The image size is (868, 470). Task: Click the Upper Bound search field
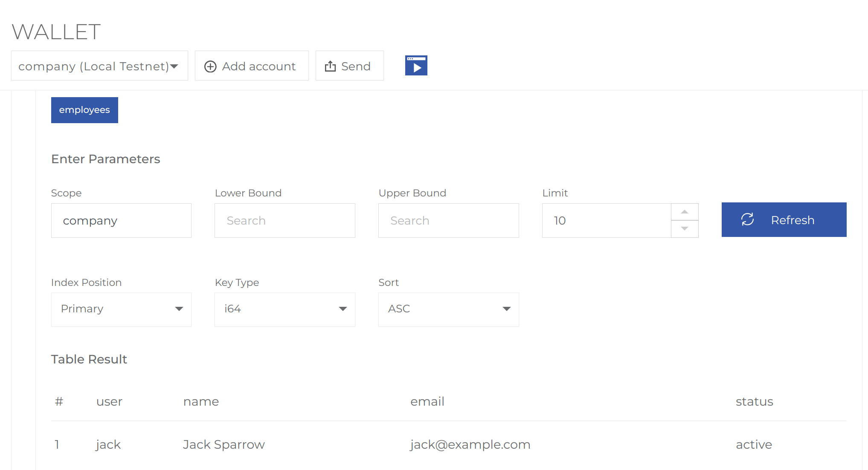point(449,221)
